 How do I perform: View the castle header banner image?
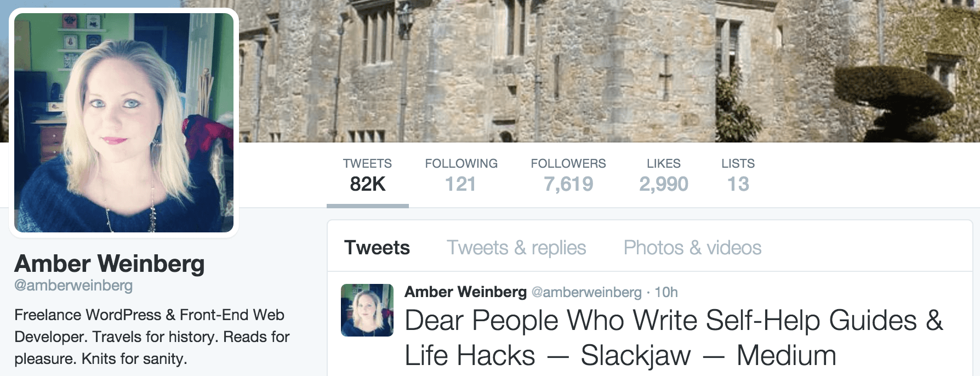click(603, 71)
